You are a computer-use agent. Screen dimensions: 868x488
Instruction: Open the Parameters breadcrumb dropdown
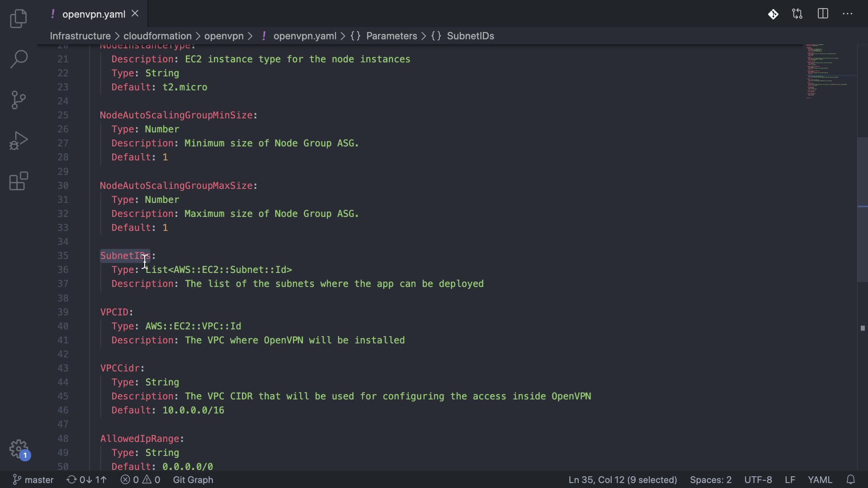pos(392,36)
